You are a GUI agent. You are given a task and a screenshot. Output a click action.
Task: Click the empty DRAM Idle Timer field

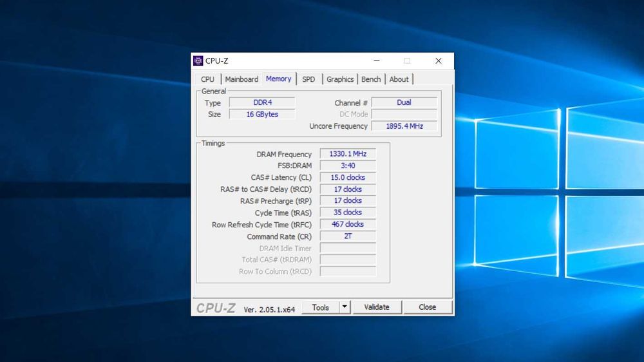348,248
